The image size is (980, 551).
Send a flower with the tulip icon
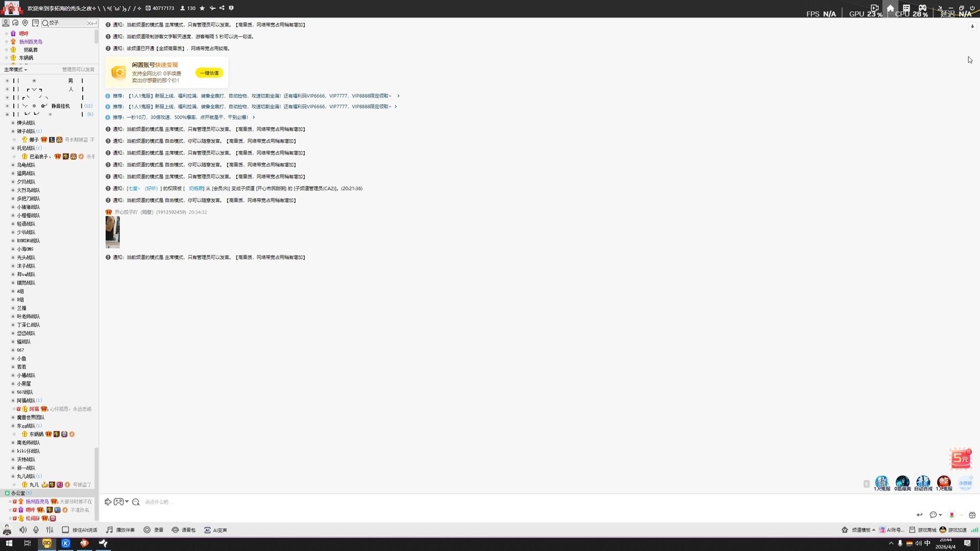click(951, 515)
